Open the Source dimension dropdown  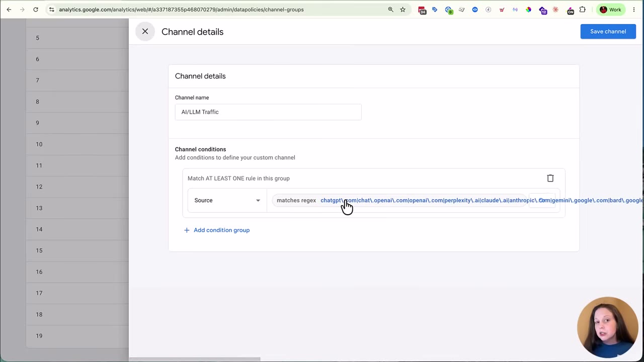227,200
